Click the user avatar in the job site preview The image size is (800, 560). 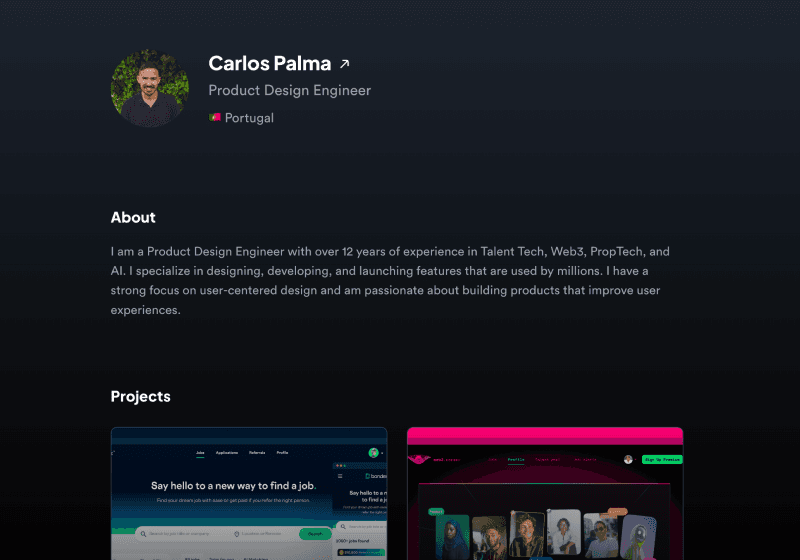coord(373,453)
